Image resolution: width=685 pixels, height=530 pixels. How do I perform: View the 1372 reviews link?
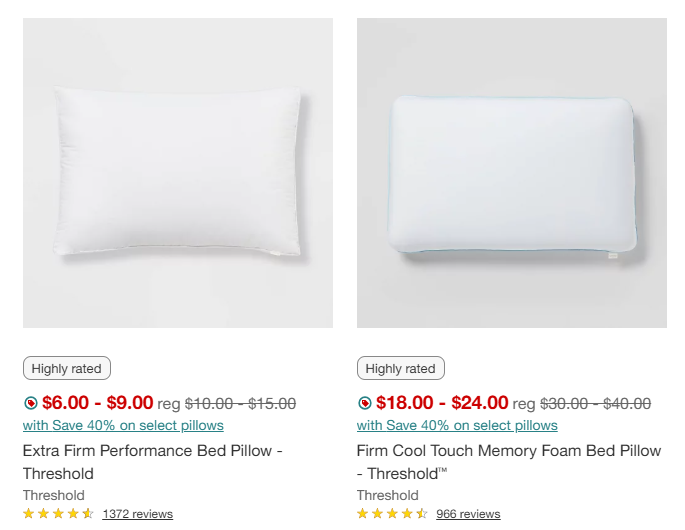pyautogui.click(x=137, y=514)
